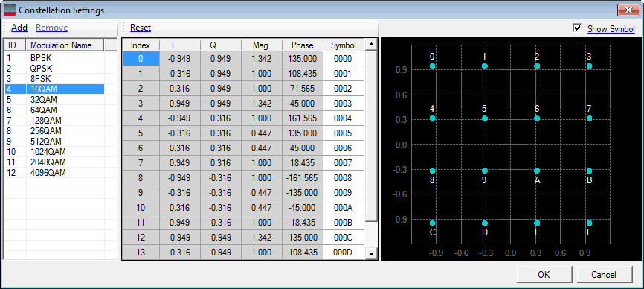
Task: Close the Constellation Settings window
Action: [628, 10]
